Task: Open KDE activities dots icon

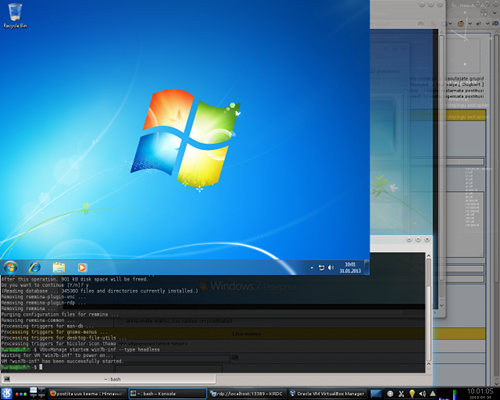Action: 21,394
